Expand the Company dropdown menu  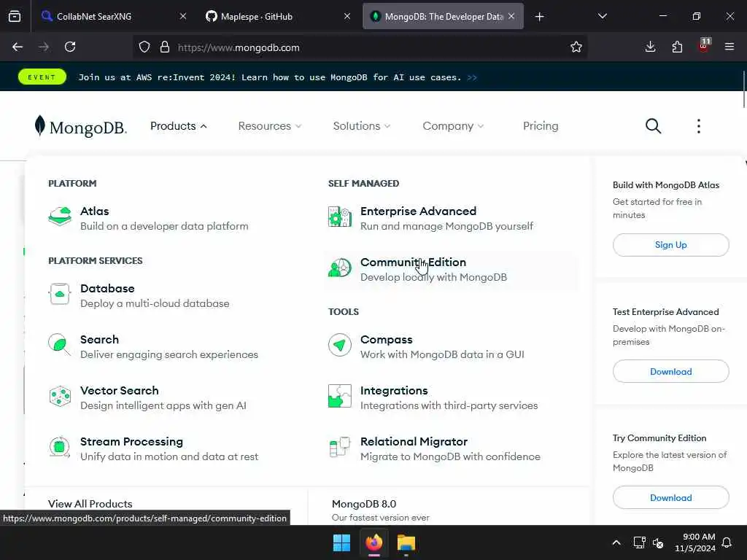tap(453, 126)
